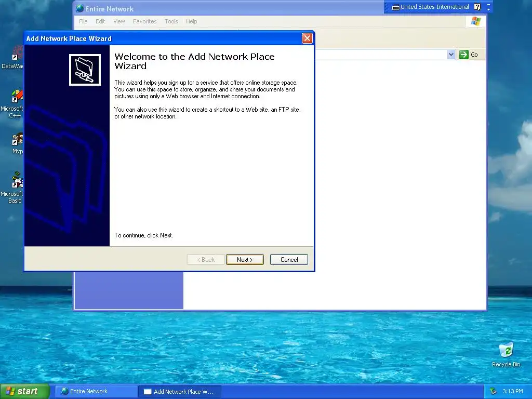
Task: Click the 'To continue, click Next.' text
Action: click(x=143, y=235)
